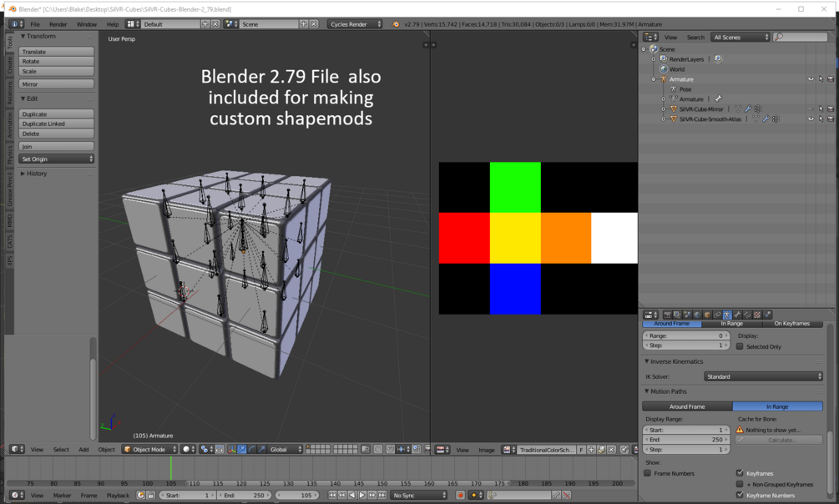
Task: Open the File menu
Action: pos(35,24)
